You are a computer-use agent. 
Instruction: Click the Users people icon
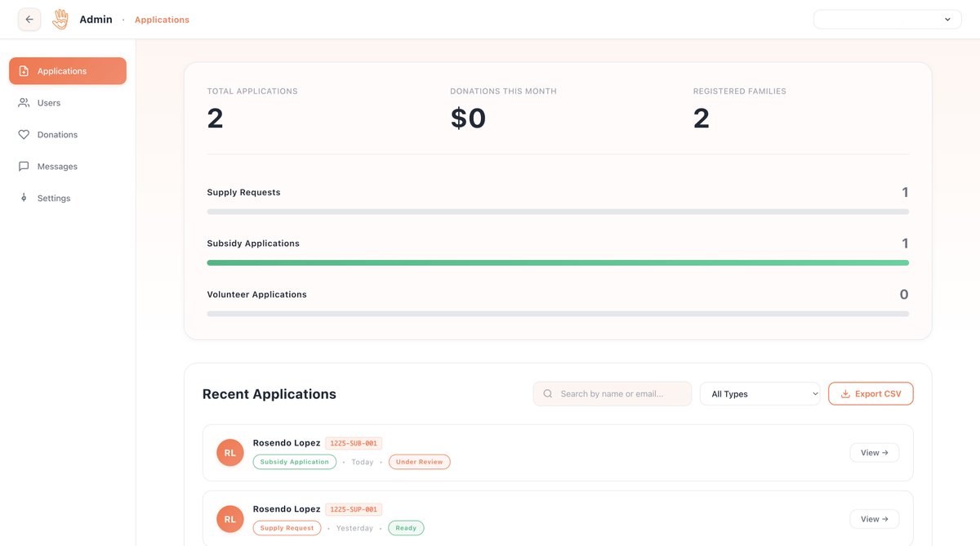point(24,103)
